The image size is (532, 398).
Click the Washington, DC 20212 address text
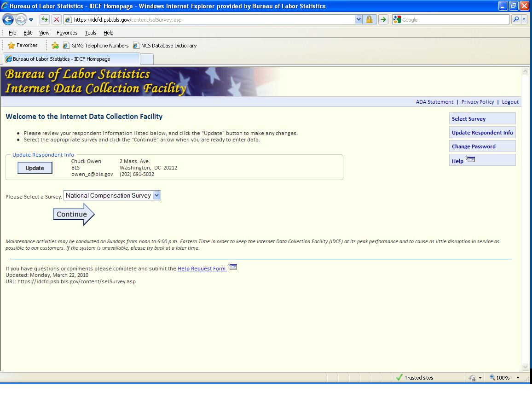click(148, 168)
